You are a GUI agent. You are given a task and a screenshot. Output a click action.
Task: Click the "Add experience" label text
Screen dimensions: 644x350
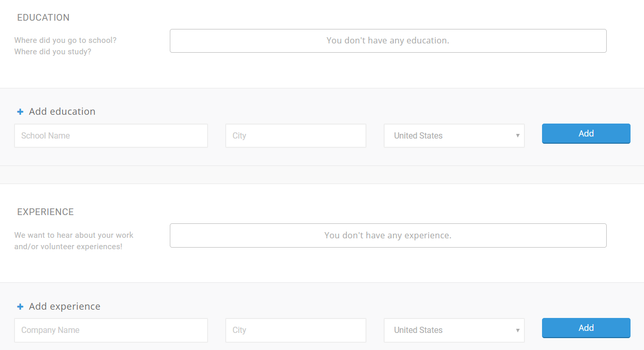pyautogui.click(x=65, y=307)
